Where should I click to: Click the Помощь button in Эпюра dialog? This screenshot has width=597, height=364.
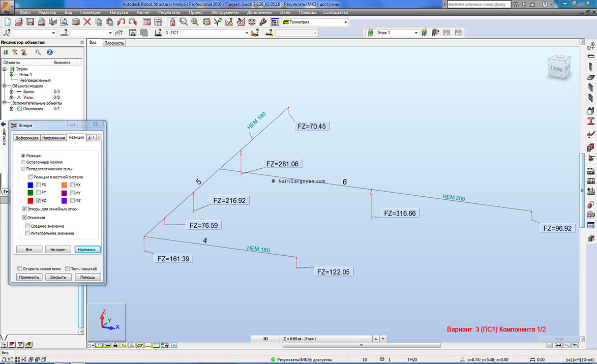87,277
